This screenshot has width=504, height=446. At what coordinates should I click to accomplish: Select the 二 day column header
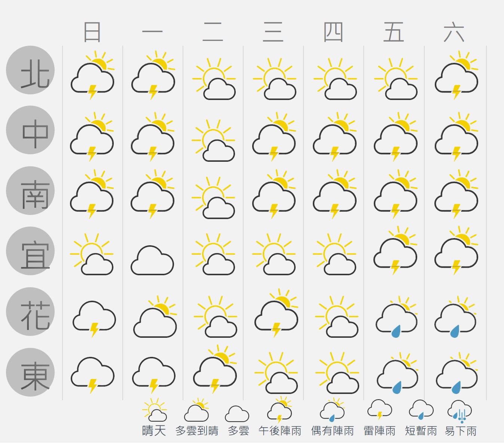tap(213, 32)
